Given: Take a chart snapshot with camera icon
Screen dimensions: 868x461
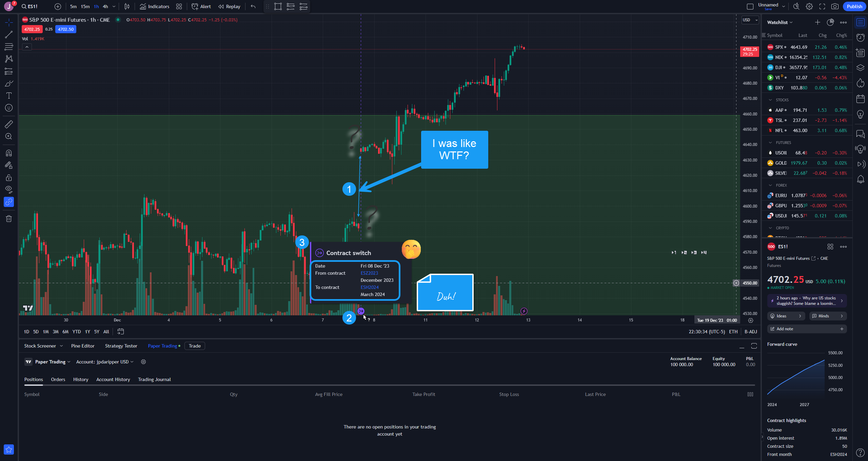Looking at the screenshot, I should pos(835,6).
